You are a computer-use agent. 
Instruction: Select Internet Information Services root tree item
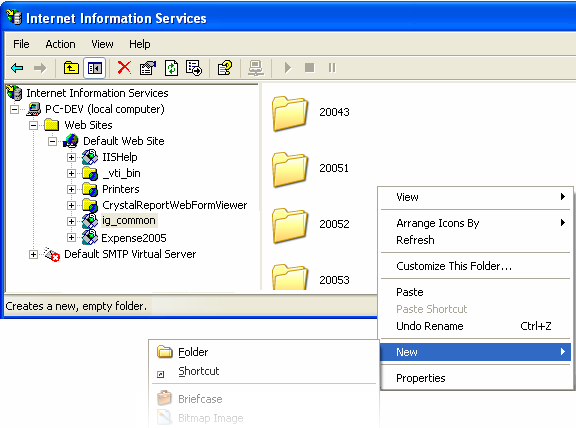[x=97, y=93]
